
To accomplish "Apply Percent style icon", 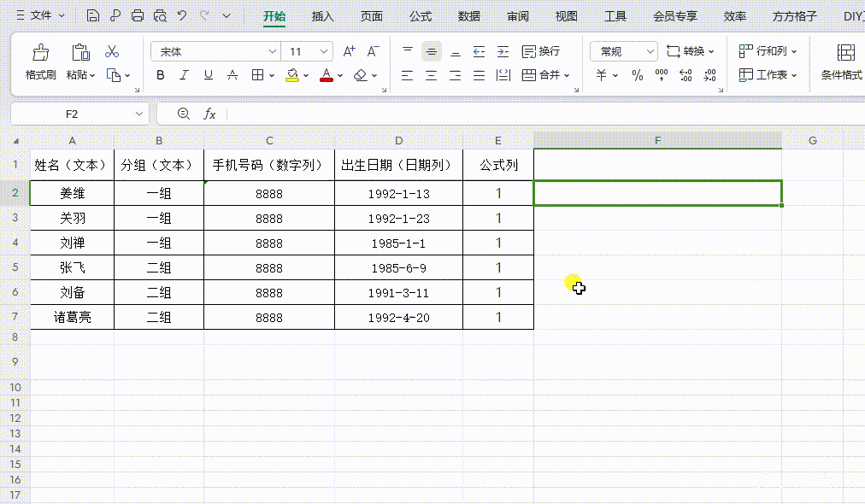I will pyautogui.click(x=637, y=75).
